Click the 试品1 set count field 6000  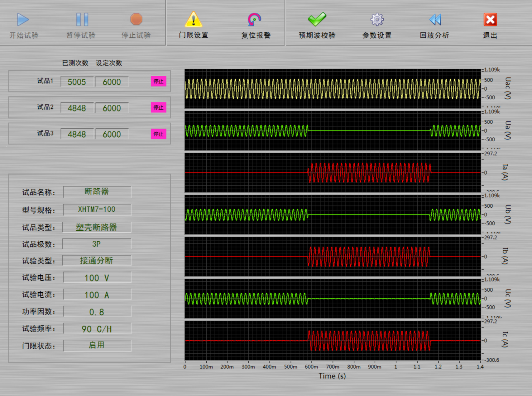[x=112, y=82]
